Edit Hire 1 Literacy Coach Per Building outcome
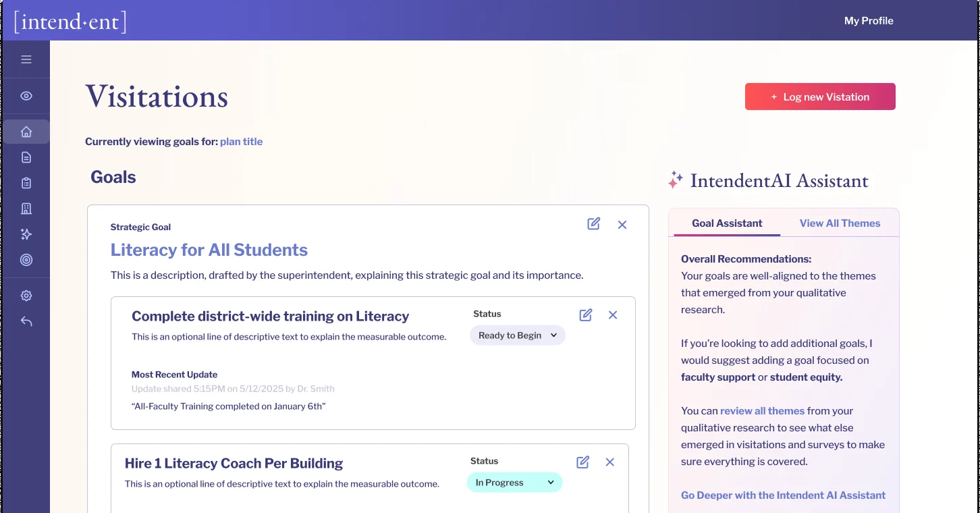 (583, 462)
